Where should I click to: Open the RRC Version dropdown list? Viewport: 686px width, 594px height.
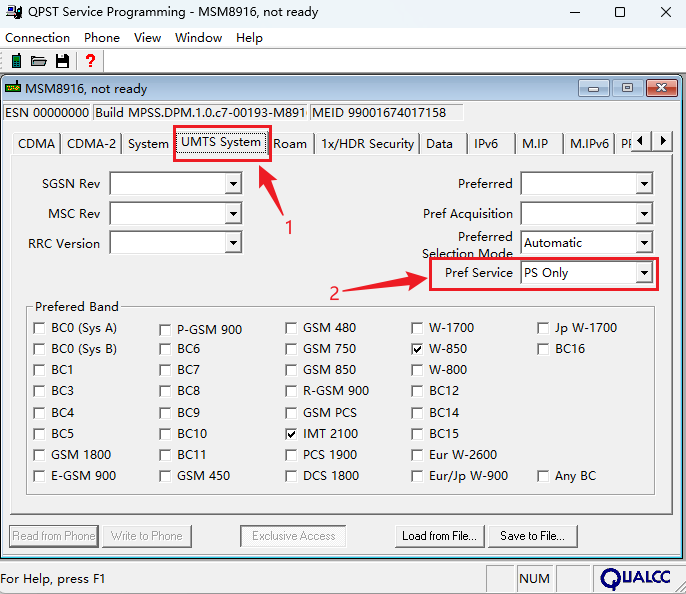tap(232, 243)
